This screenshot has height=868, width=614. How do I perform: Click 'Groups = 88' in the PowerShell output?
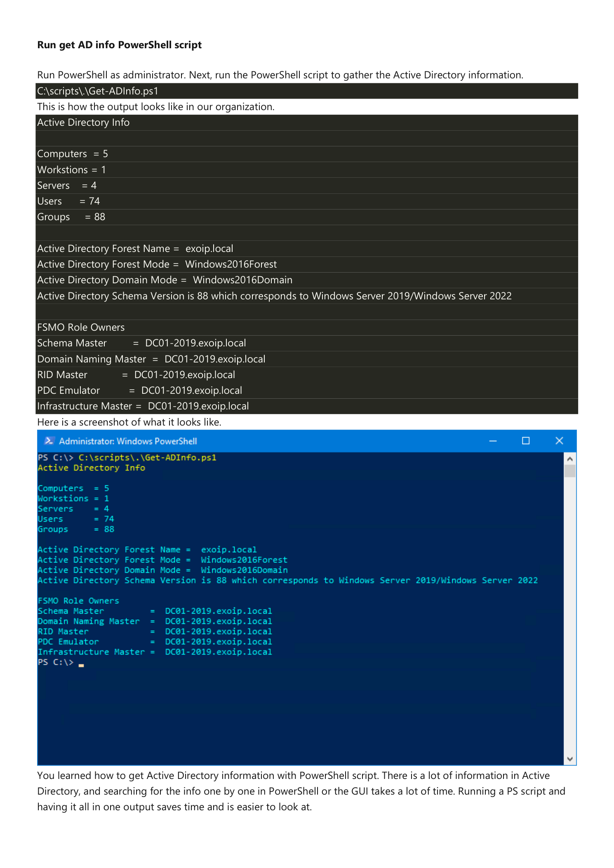pyautogui.click(x=76, y=529)
